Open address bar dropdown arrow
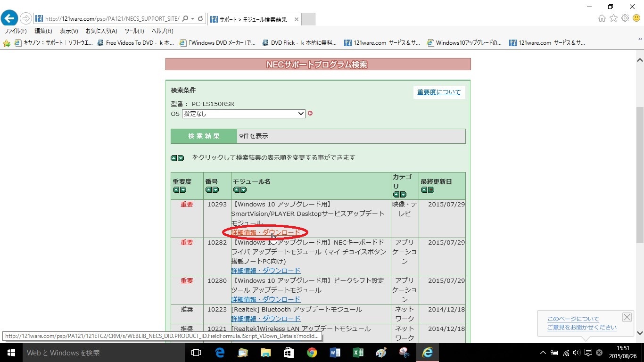Screen dimensions: 644x362 click(x=192, y=19)
